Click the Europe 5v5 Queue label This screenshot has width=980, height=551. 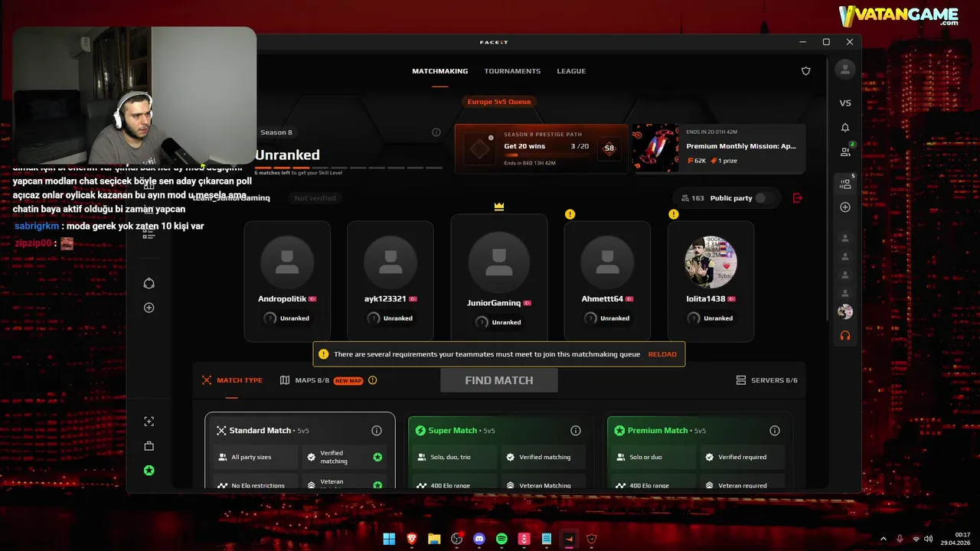click(x=499, y=102)
